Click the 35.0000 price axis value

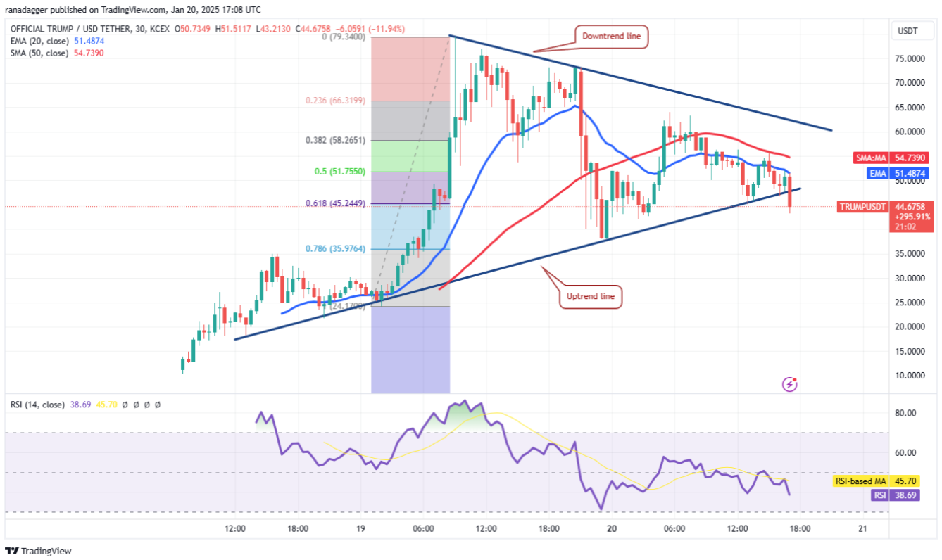(910, 253)
